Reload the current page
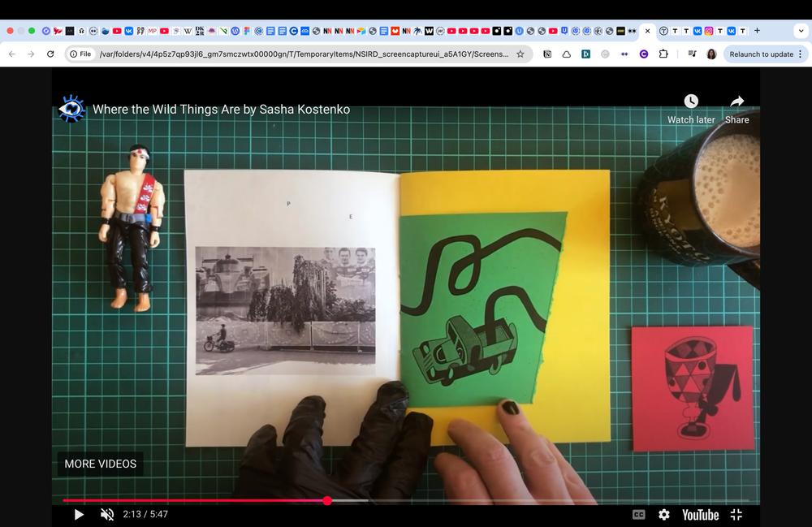This screenshot has height=527, width=812. (50, 54)
